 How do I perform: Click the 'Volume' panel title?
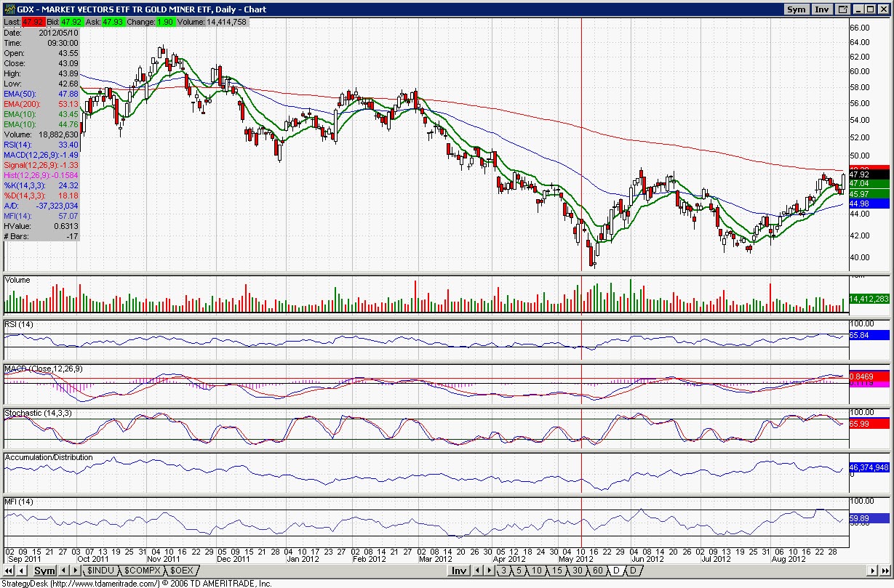[x=18, y=279]
